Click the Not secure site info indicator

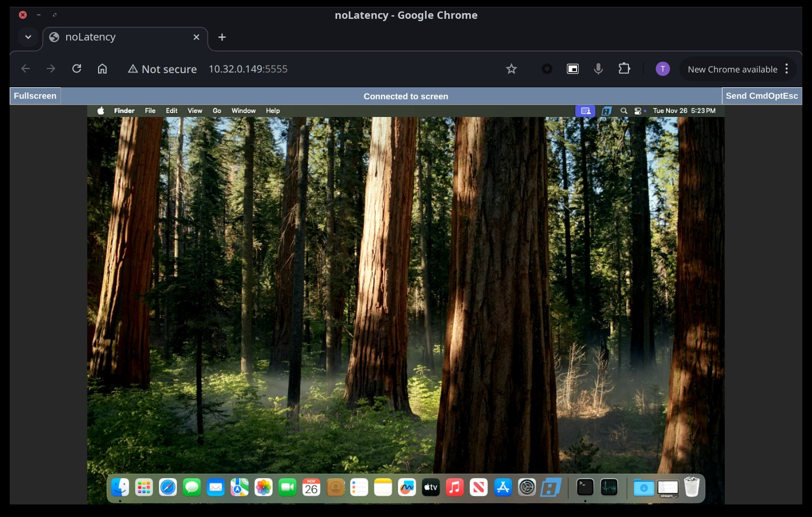tap(163, 69)
